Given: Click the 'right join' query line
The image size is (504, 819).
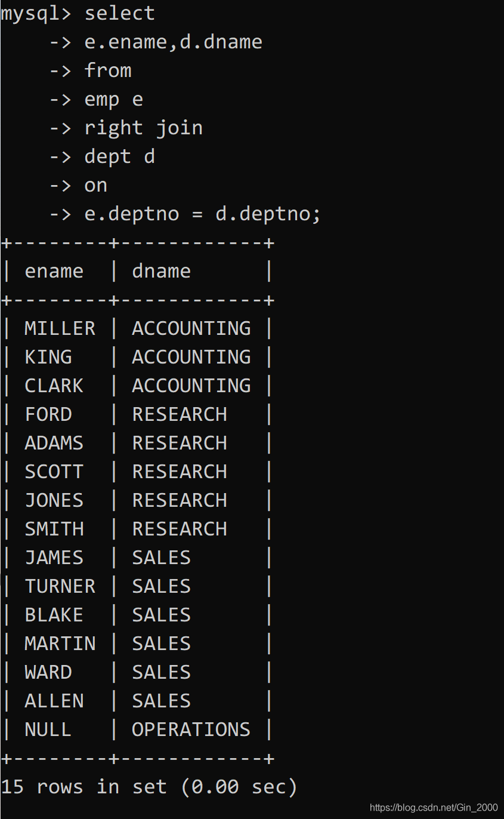Looking at the screenshot, I should point(143,128).
